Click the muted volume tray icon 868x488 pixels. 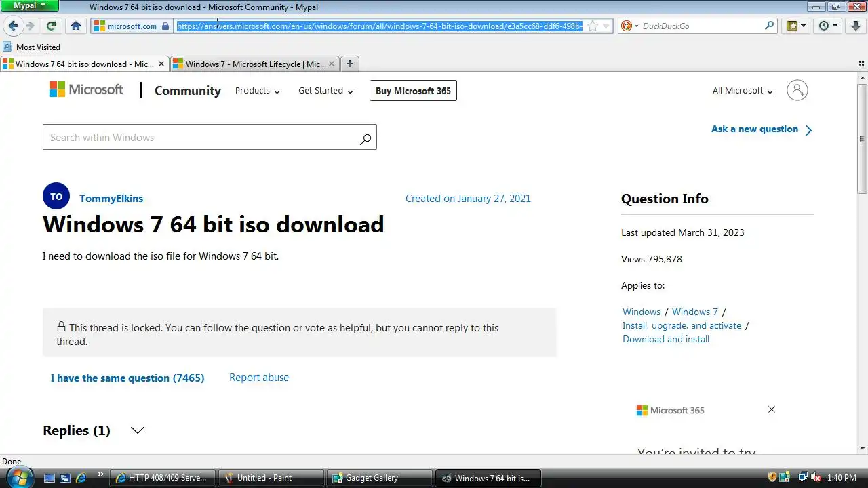816,478
